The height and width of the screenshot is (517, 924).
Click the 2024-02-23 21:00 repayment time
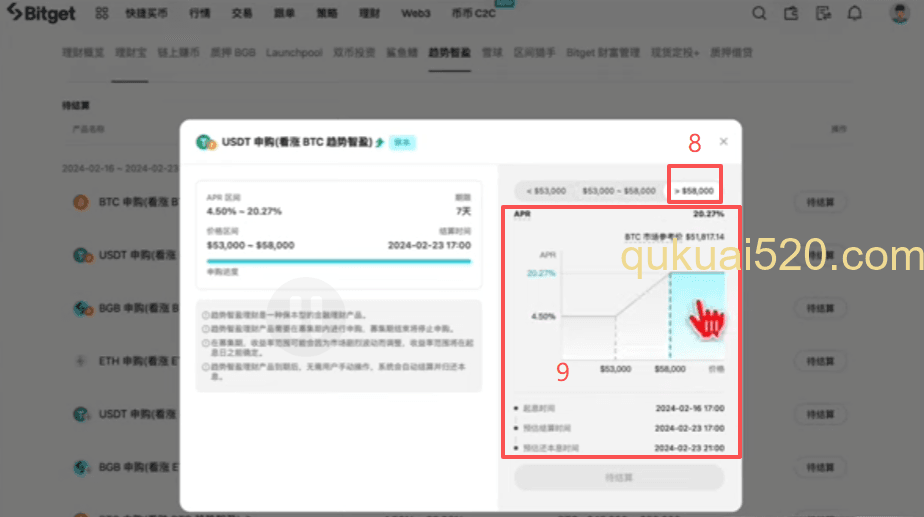(689, 448)
